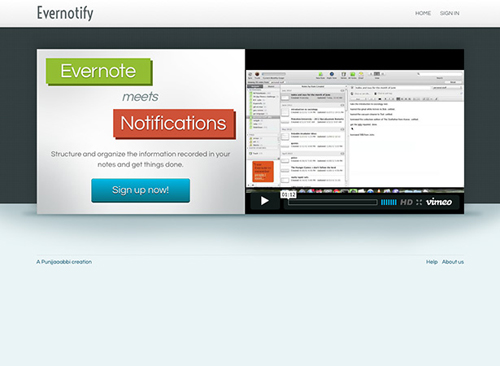Screen dimensions: 500x366
Task: Click the 00:12 time marker on the player
Action: point(288,195)
